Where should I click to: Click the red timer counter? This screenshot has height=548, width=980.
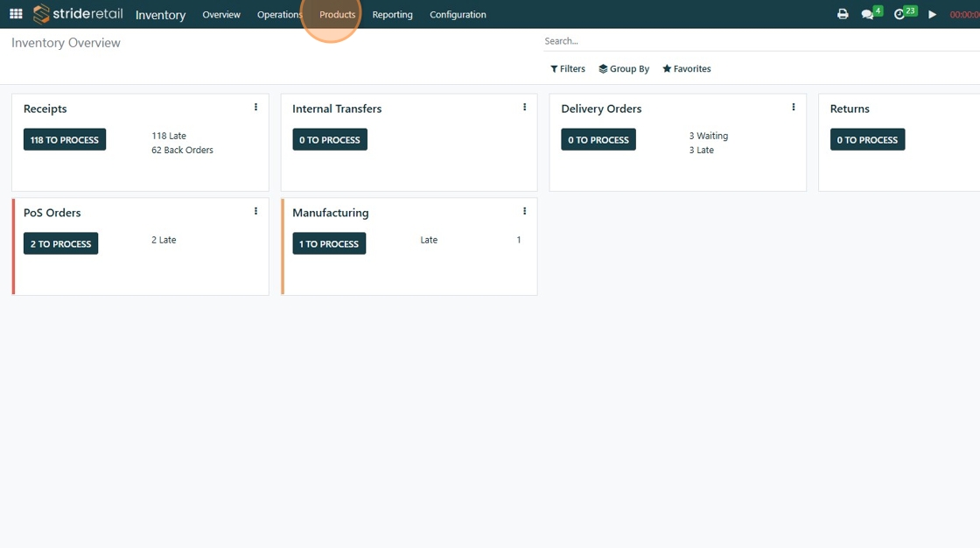tap(964, 14)
